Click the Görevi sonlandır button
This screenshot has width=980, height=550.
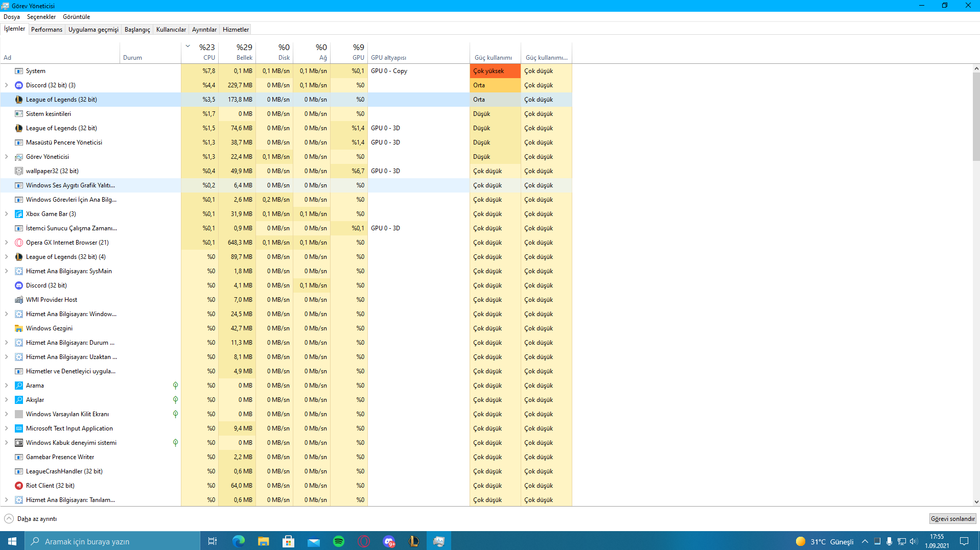952,519
